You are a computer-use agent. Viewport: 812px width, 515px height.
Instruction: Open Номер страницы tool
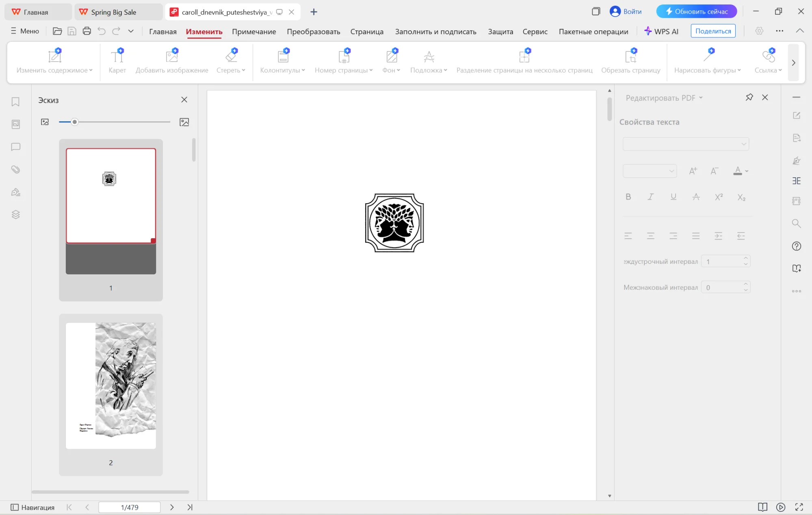coord(344,61)
